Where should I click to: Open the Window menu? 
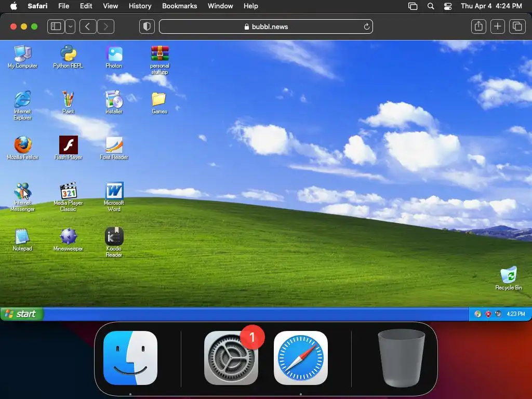220,6
